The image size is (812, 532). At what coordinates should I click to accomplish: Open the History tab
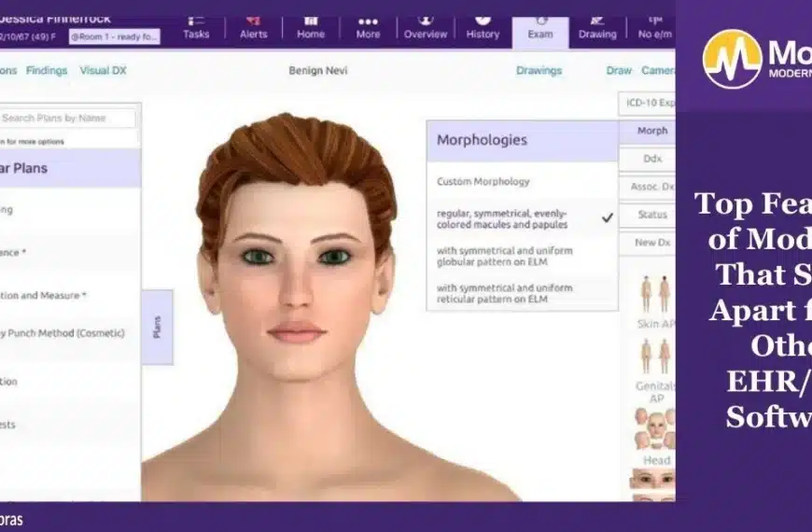click(x=483, y=29)
